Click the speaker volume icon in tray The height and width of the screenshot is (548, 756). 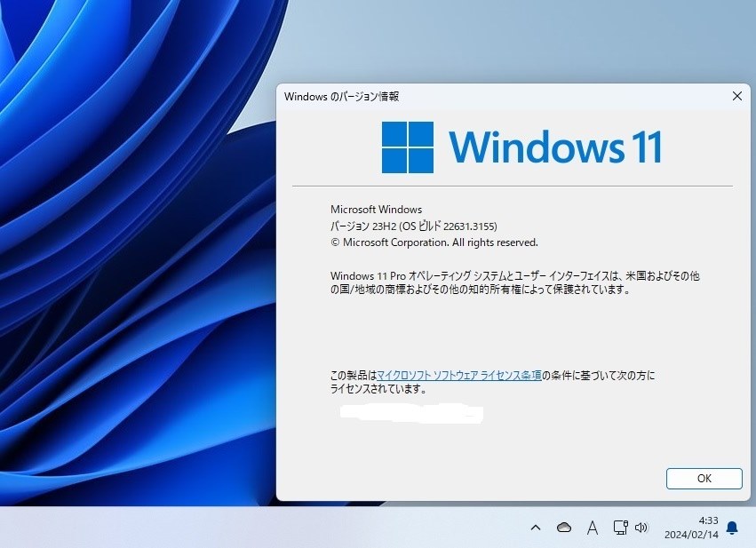(641, 527)
